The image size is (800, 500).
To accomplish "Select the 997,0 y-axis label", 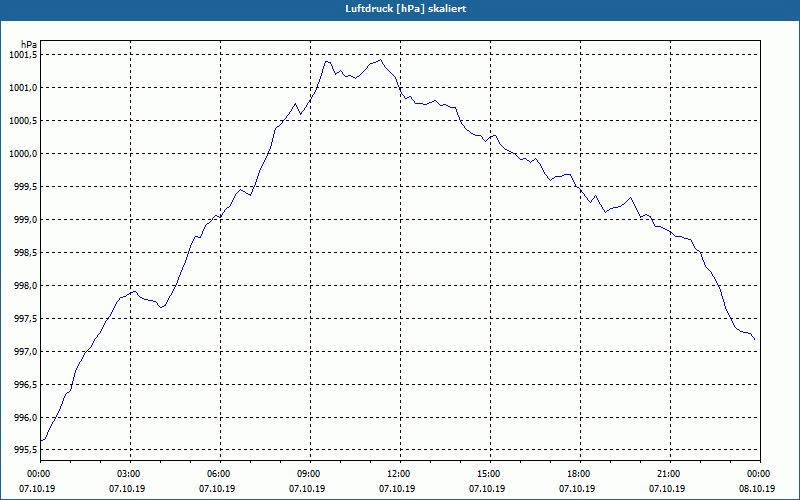I will point(25,352).
